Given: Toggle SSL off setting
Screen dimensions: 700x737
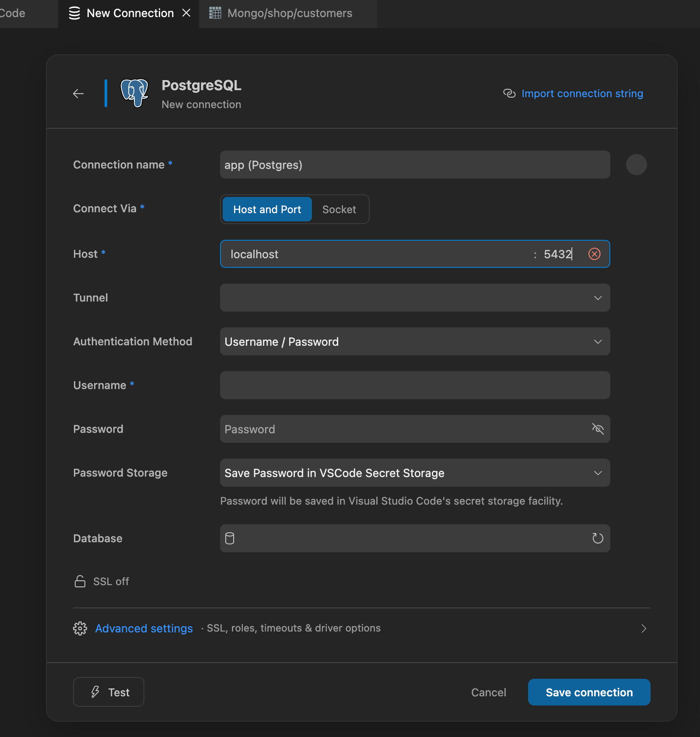Looking at the screenshot, I should pos(101,581).
